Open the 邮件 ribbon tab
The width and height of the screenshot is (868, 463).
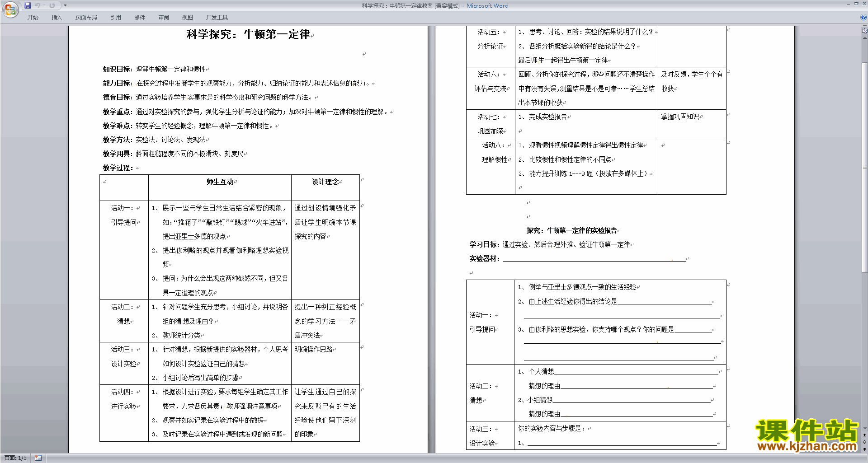pos(140,17)
